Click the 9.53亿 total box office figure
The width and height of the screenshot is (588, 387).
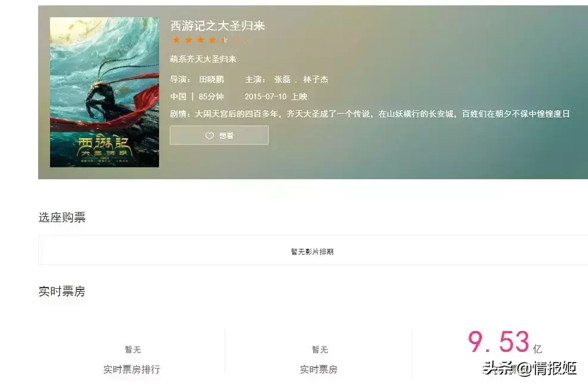click(x=505, y=342)
